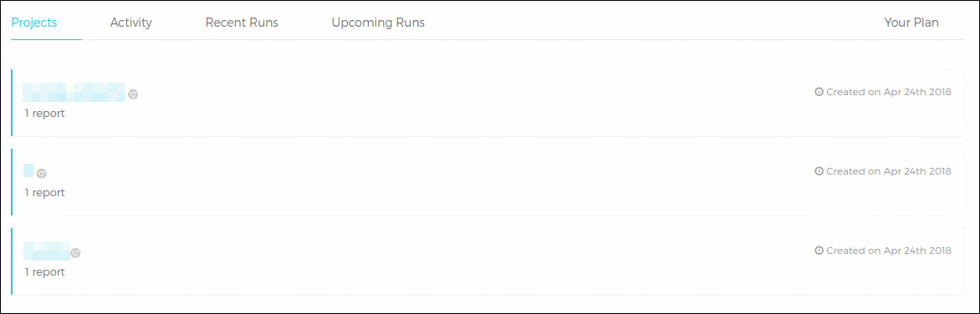Open the third project's blurred name link
Screen dimensions: 980x314
46,251
